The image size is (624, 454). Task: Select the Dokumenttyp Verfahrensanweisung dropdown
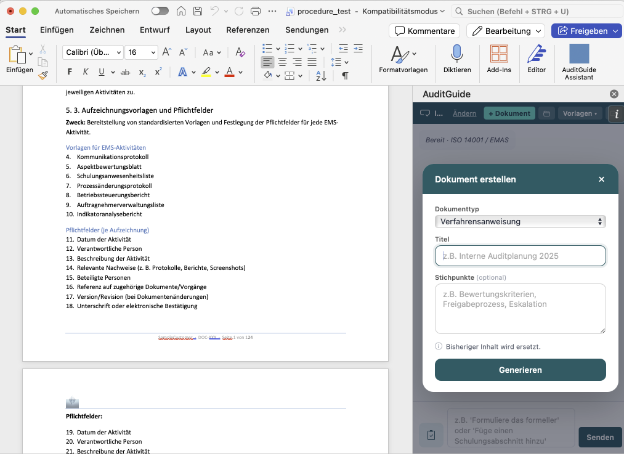(x=520, y=222)
